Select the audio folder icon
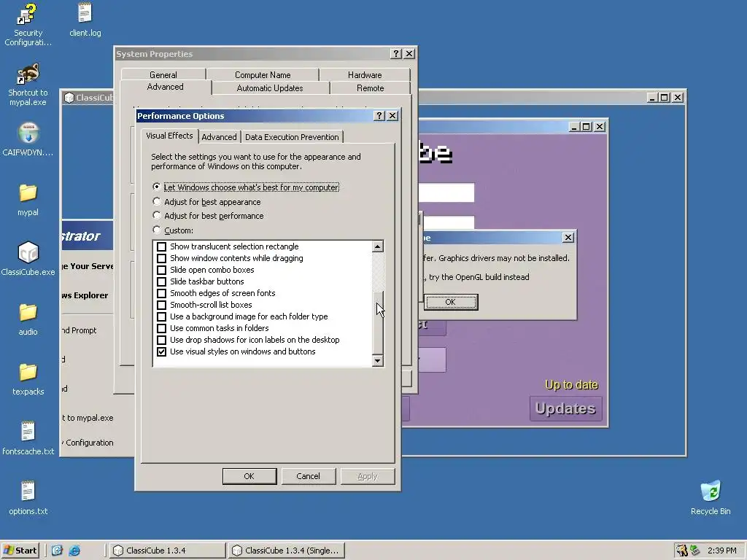This screenshot has height=560, width=747. point(28,319)
